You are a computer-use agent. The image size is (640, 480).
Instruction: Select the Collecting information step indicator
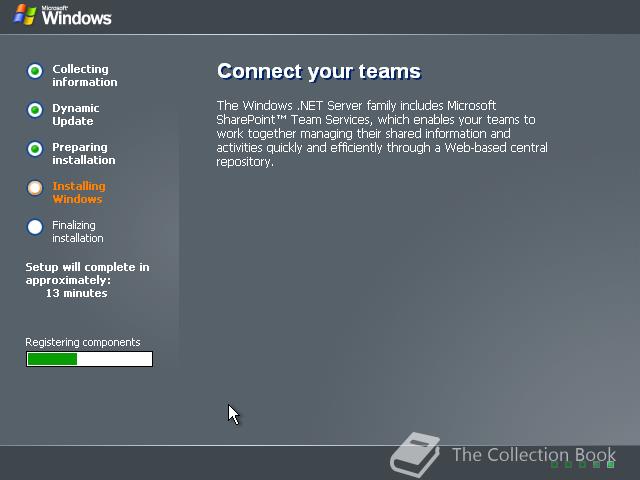click(x=35, y=71)
